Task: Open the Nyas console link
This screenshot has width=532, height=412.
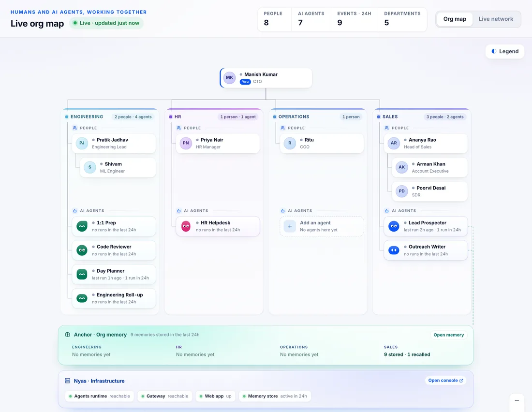Action: point(445,381)
